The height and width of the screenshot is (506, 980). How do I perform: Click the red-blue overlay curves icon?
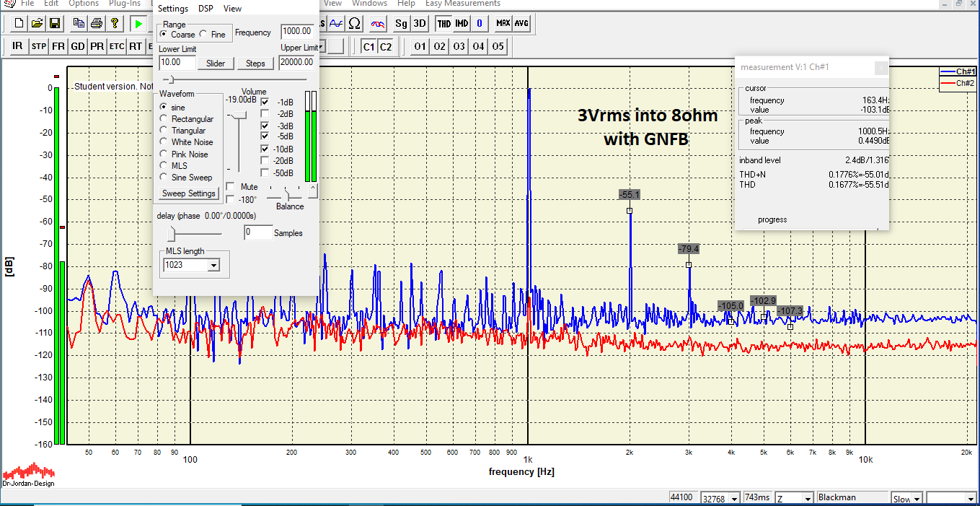[x=378, y=24]
